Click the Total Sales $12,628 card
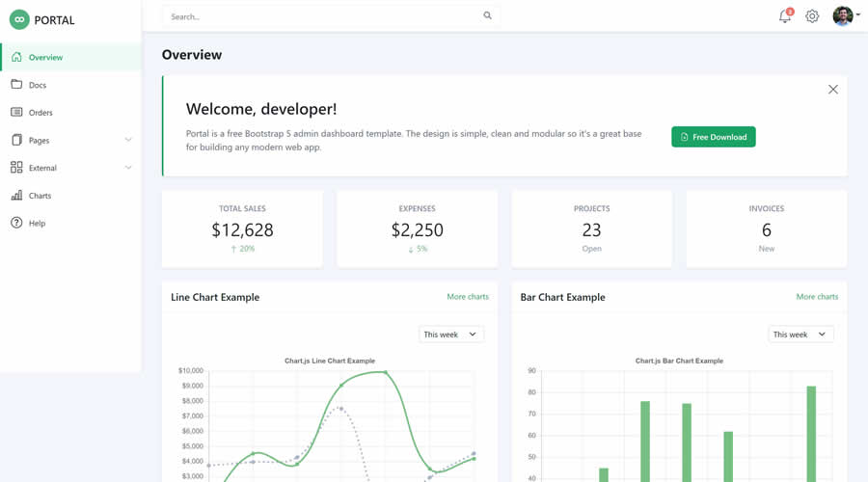868x482 pixels. pyautogui.click(x=242, y=229)
